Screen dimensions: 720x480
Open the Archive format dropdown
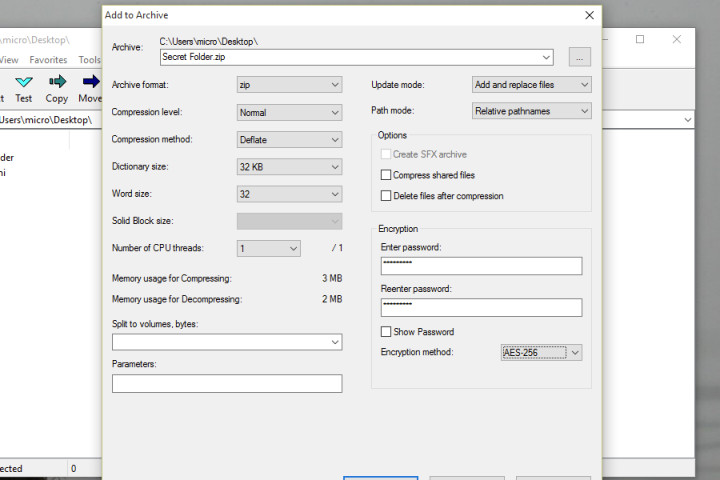[289, 85]
